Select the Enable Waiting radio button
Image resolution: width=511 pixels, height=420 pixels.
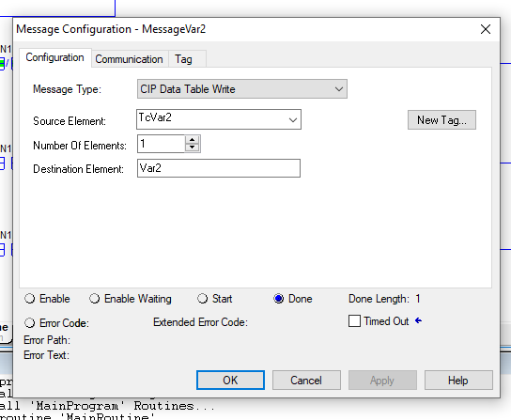click(x=95, y=299)
